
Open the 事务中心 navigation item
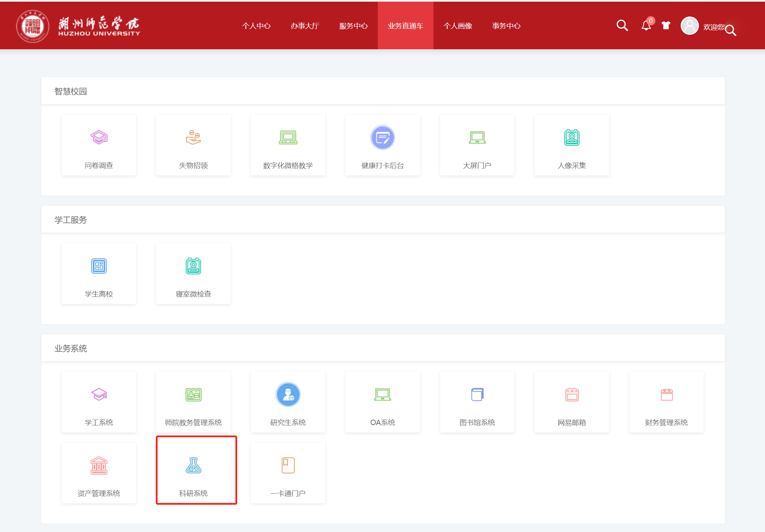506,26
